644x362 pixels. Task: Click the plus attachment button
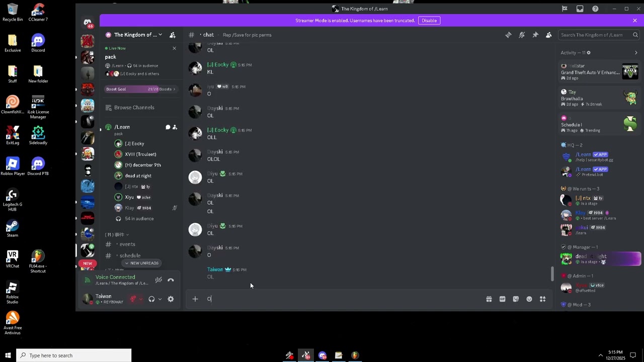(195, 299)
